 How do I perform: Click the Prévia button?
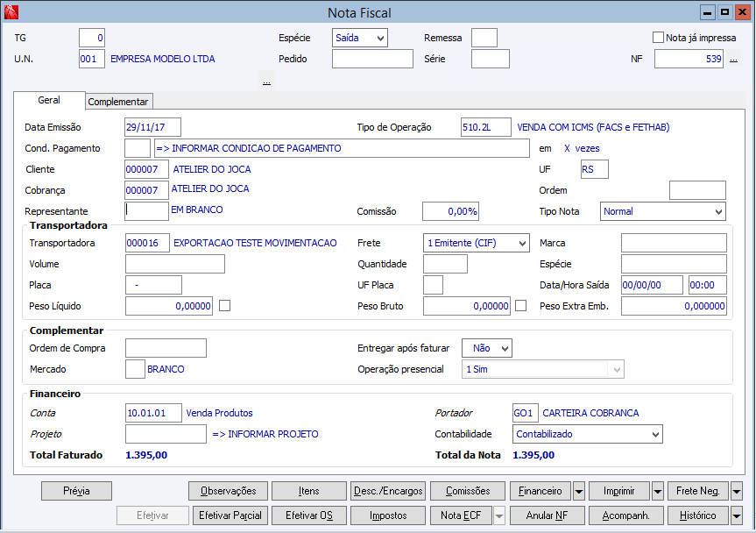click(x=77, y=491)
